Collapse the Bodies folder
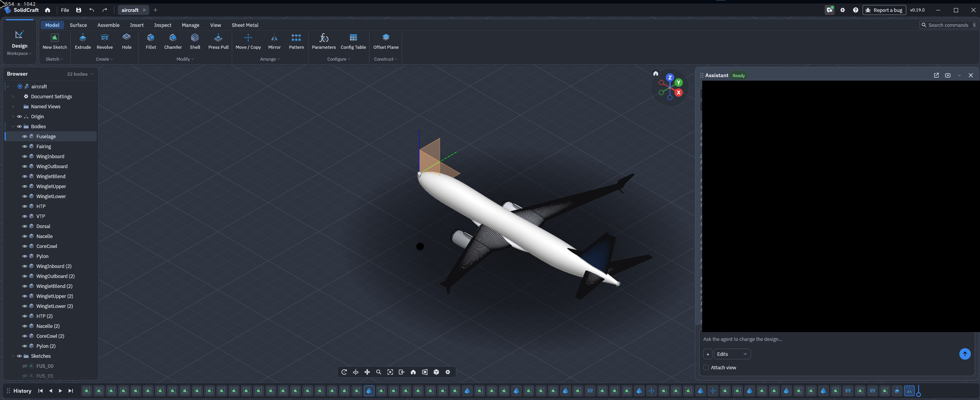980x400 pixels. point(13,126)
